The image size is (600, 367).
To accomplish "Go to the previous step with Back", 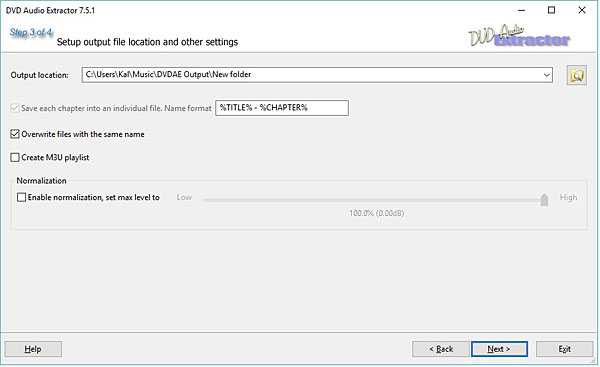I will (441, 349).
